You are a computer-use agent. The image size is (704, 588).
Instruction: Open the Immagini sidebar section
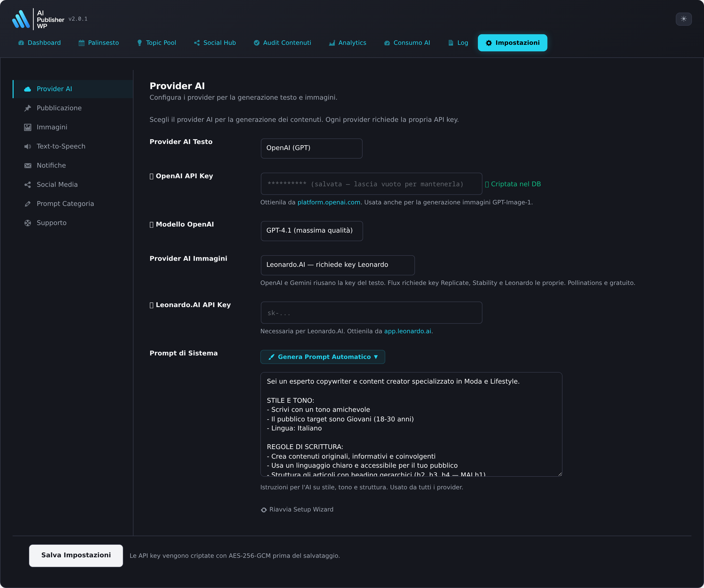pos(52,127)
